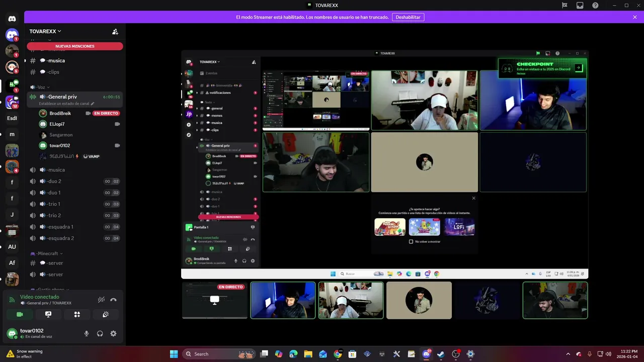Dismiss the Streamer mode banner

click(x=635, y=17)
